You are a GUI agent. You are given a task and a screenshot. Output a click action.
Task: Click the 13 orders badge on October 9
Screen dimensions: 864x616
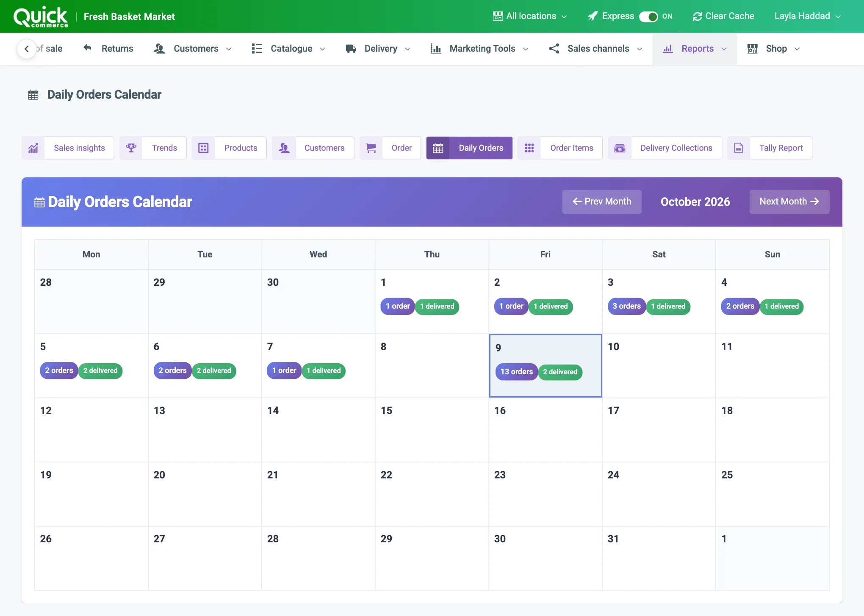(x=517, y=372)
